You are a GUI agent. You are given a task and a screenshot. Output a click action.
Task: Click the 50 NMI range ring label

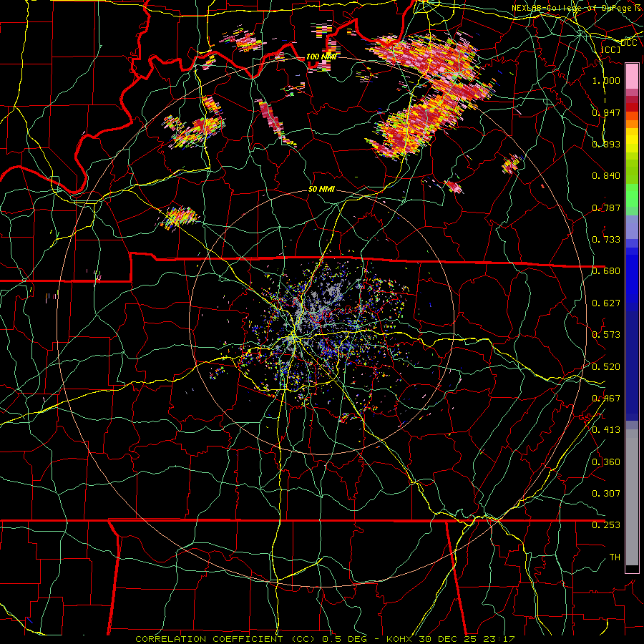click(x=321, y=189)
